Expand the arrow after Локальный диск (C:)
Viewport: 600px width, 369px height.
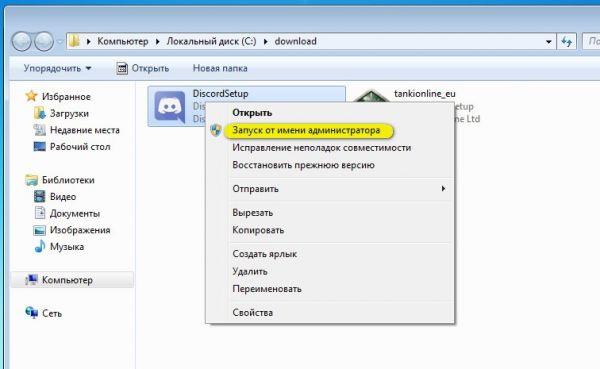tap(266, 41)
